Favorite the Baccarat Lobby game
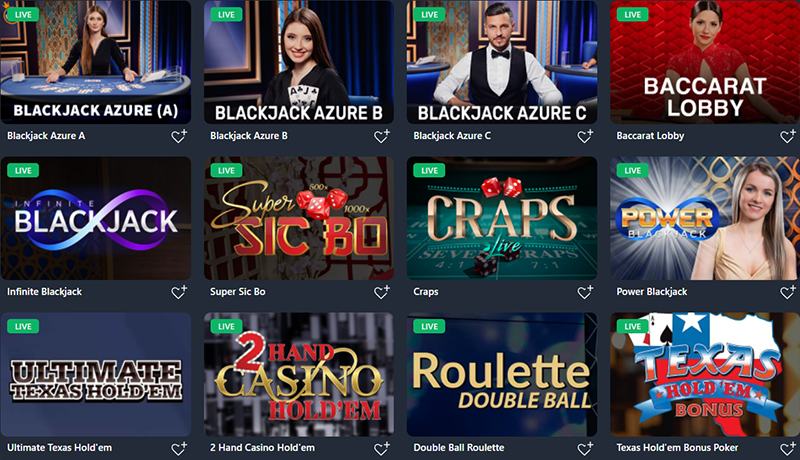 point(788,136)
